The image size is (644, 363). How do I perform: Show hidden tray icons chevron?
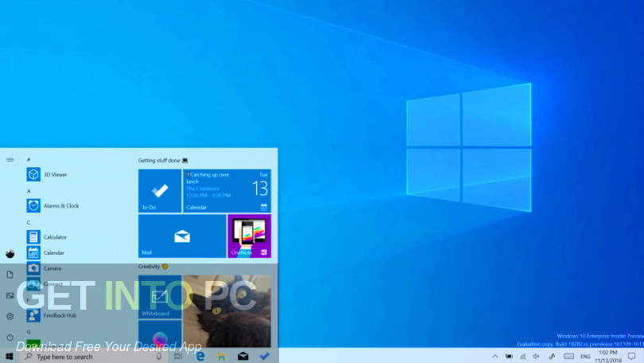pos(495,357)
